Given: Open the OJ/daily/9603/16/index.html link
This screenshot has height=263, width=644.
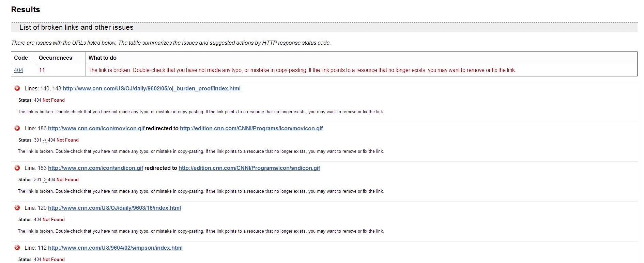Looking at the screenshot, I should (114, 208).
